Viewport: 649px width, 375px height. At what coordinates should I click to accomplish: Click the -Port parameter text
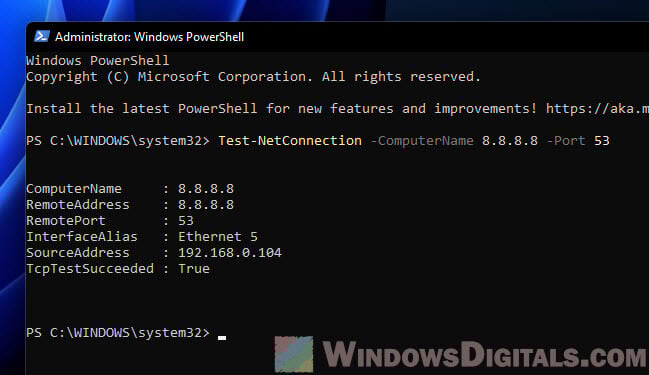[x=566, y=141]
